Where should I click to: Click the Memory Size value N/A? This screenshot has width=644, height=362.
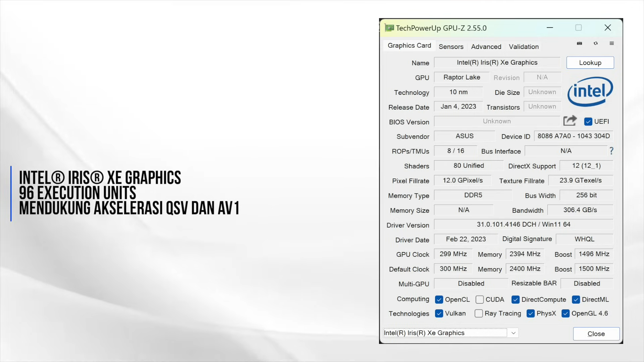pos(464,210)
